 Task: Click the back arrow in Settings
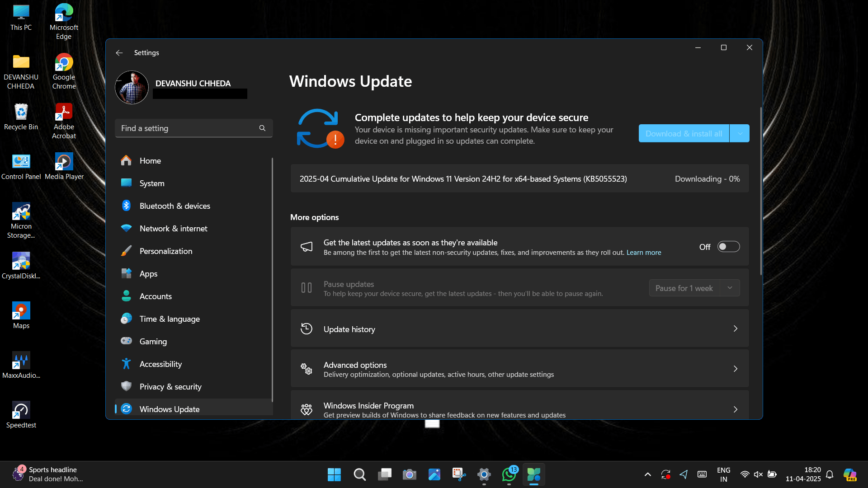tap(119, 53)
